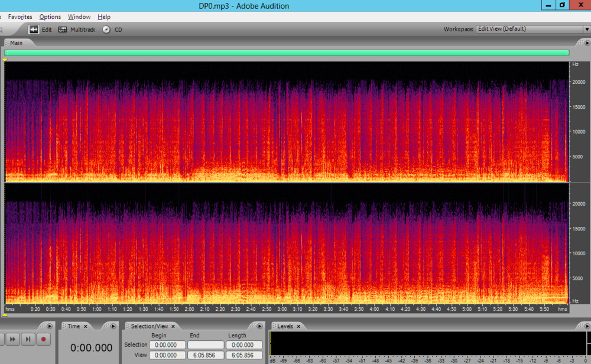This screenshot has width=591, height=364.
Task: Open the CD view
Action: pos(112,30)
